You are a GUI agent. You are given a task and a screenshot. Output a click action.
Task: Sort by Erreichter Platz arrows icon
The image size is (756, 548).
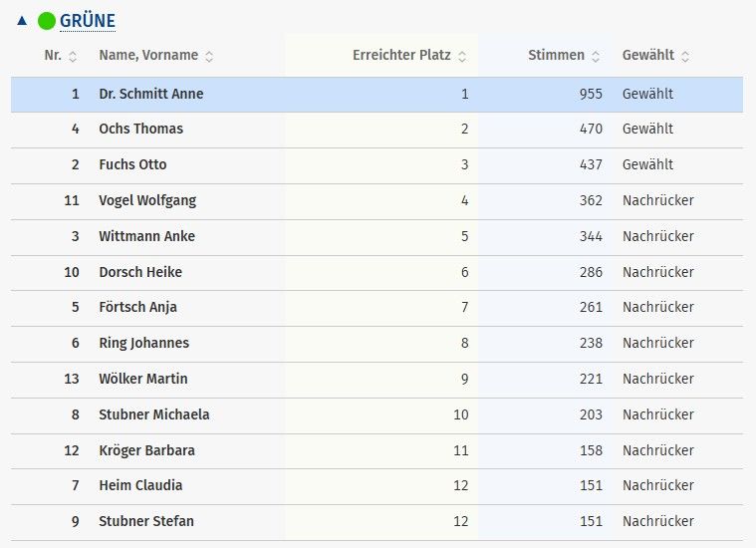462,56
